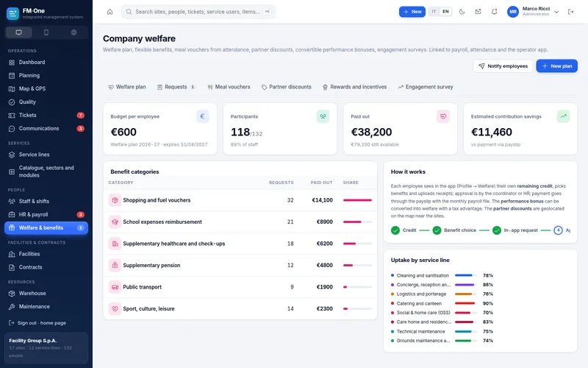Open the bell alerts icon
588x368 pixels.
pos(494,12)
